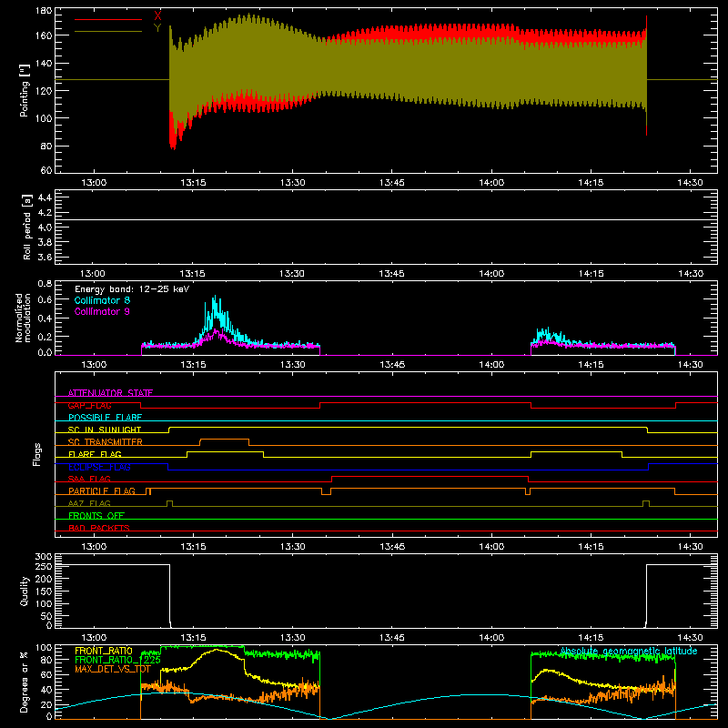Select the red X legend label
728x728 pixels.
(x=157, y=15)
